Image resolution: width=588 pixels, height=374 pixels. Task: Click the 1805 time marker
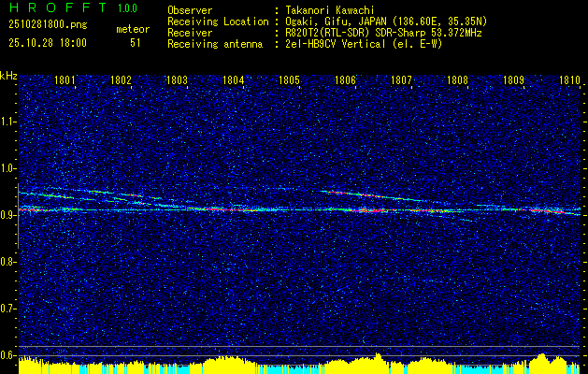[290, 81]
